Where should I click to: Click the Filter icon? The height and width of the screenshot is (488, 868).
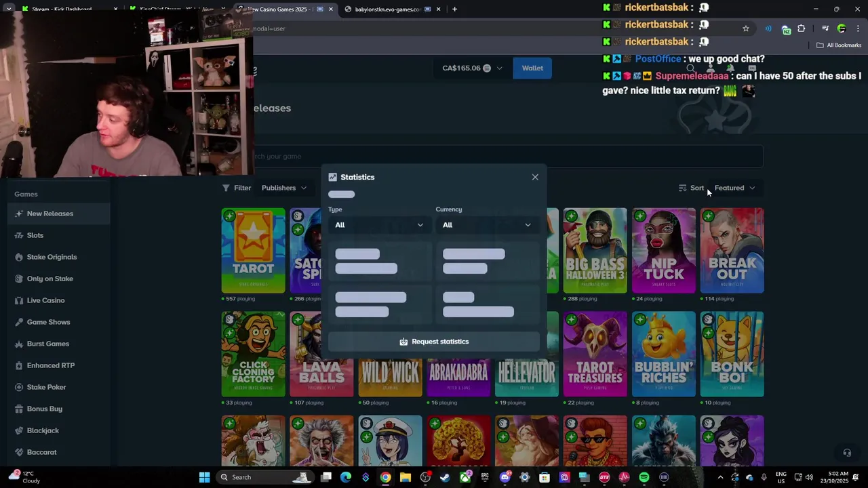click(x=226, y=188)
